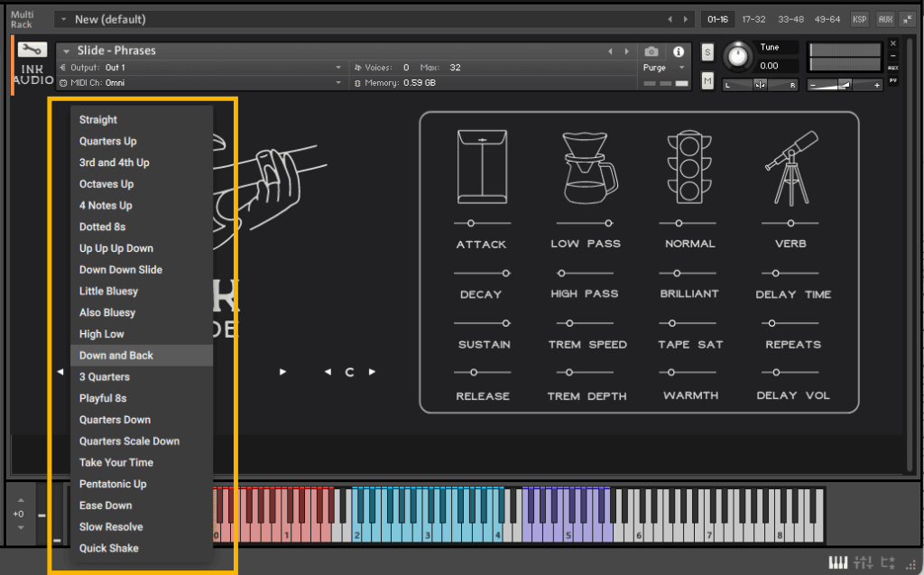Click the telescope icon above Verb
This screenshot has height=575, width=924.
791,167
